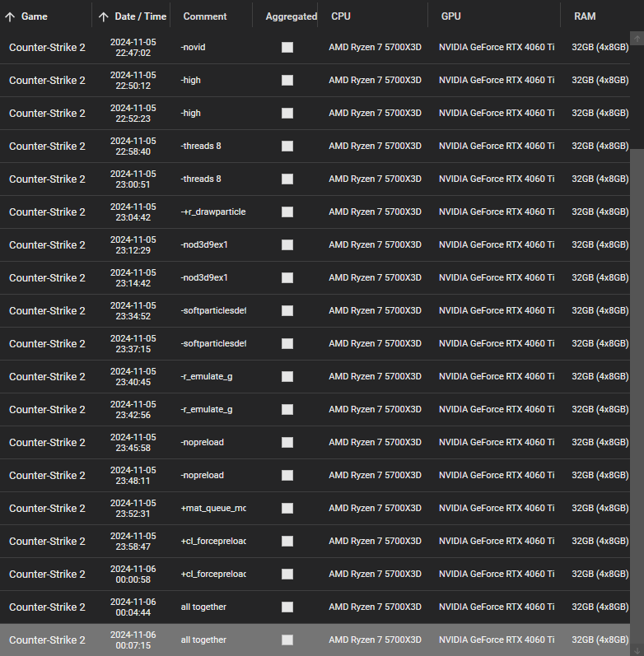Open the Comment column header
This screenshot has width=644, height=656.
[x=205, y=16]
